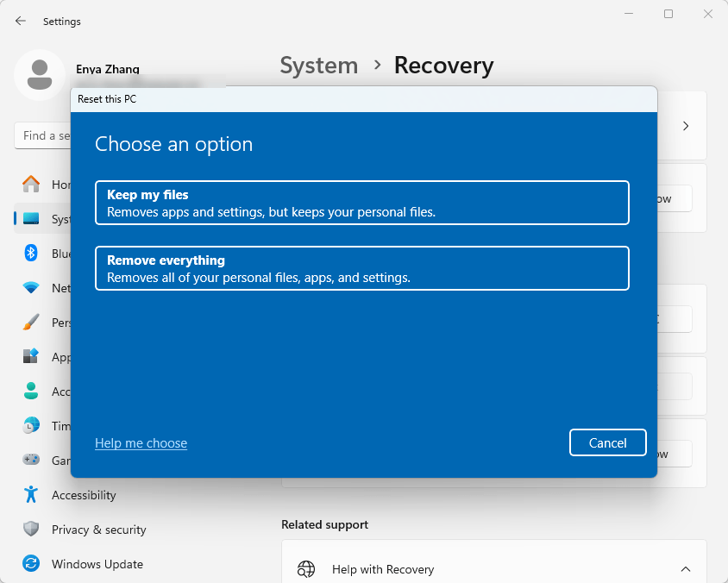The height and width of the screenshot is (583, 728).
Task: Open Windows Update from sidebar
Action: tap(97, 564)
